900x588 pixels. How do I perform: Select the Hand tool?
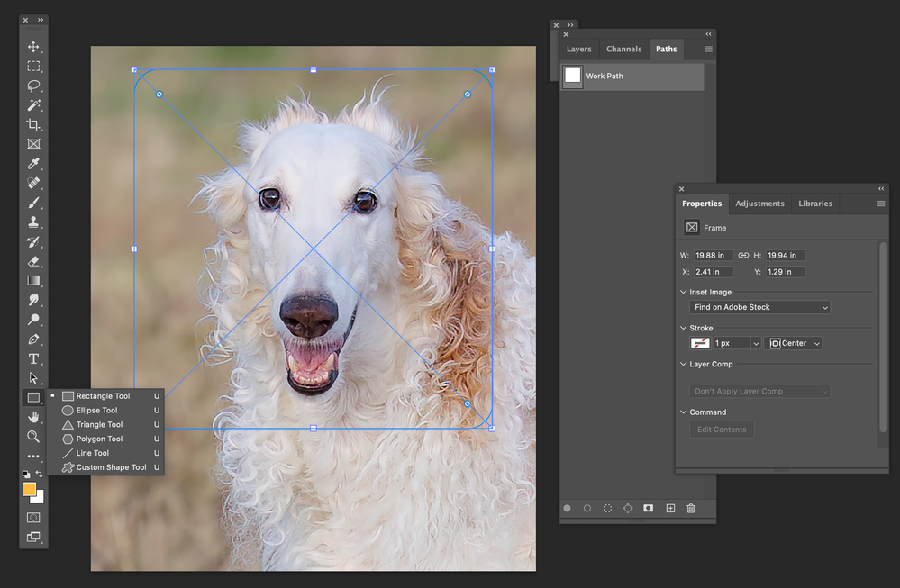point(33,417)
